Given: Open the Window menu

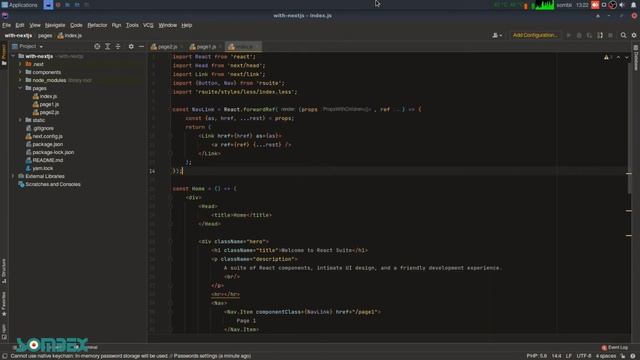Looking at the screenshot, I should [167, 25].
